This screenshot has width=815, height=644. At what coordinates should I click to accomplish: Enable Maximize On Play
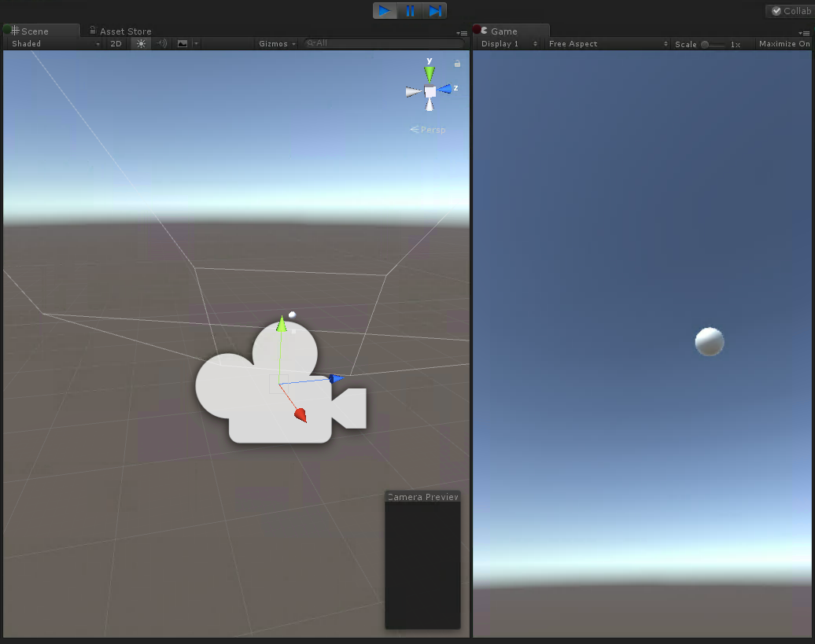(x=783, y=44)
